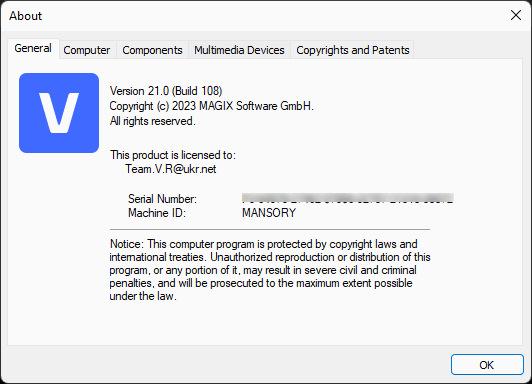View the Copyrights and Patents tab

click(x=353, y=50)
